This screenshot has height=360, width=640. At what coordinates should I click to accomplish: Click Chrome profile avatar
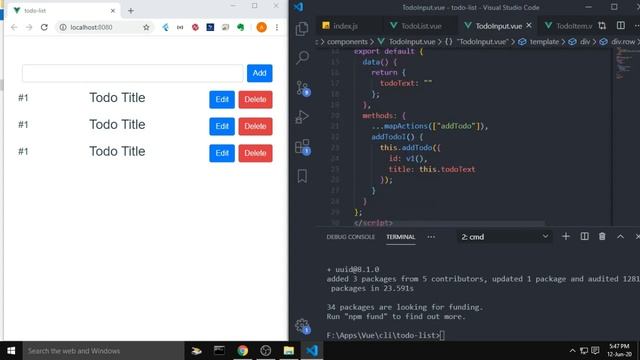tap(262, 27)
